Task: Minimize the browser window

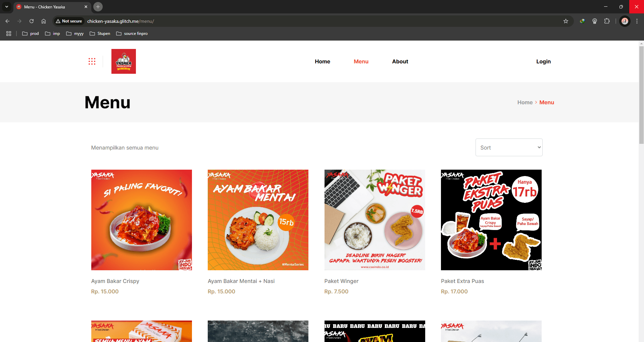Action: (x=606, y=7)
